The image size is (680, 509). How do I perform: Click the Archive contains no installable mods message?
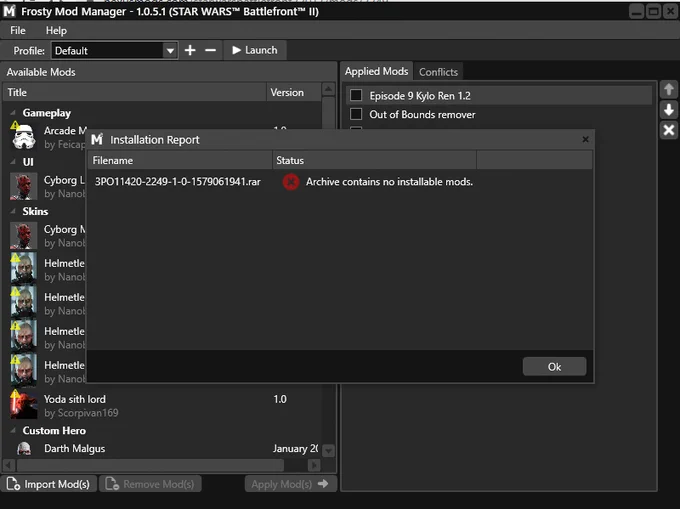pos(389,182)
